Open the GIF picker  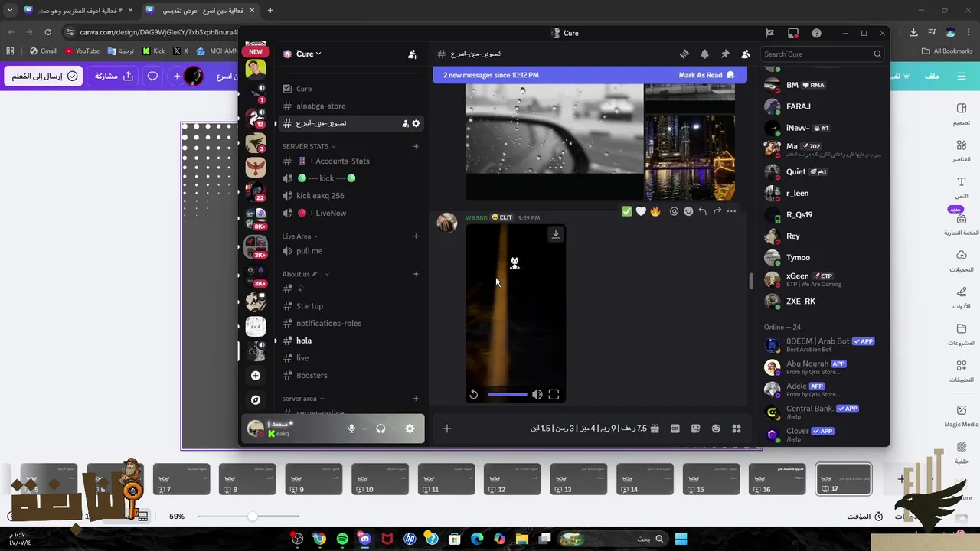675,429
